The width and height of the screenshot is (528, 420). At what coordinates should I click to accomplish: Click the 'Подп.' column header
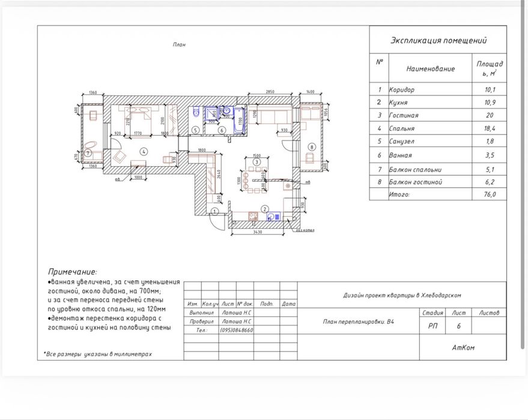tap(266, 304)
